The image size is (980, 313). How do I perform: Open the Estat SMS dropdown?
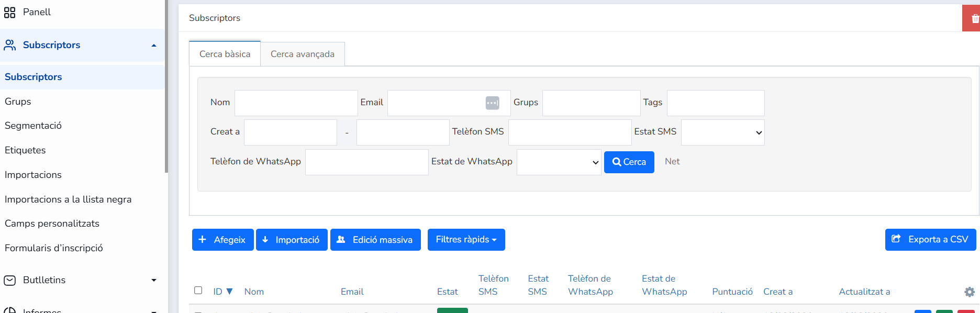[x=722, y=133]
